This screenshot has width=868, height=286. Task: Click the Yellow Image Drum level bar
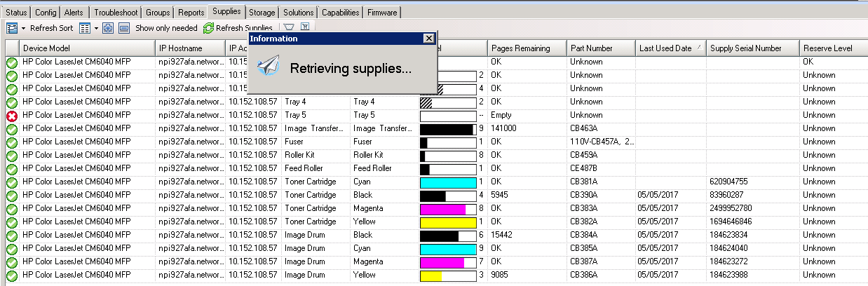(447, 275)
